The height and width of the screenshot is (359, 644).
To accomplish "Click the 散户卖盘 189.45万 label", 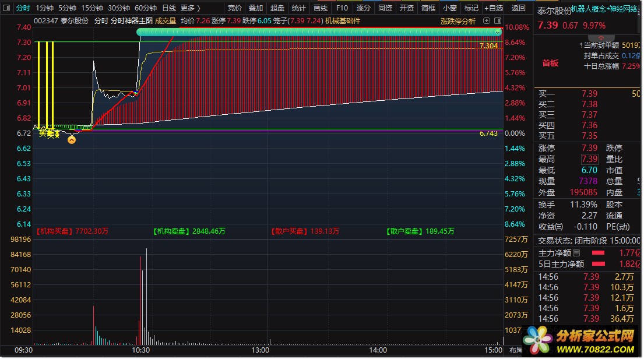I will pyautogui.click(x=420, y=231).
